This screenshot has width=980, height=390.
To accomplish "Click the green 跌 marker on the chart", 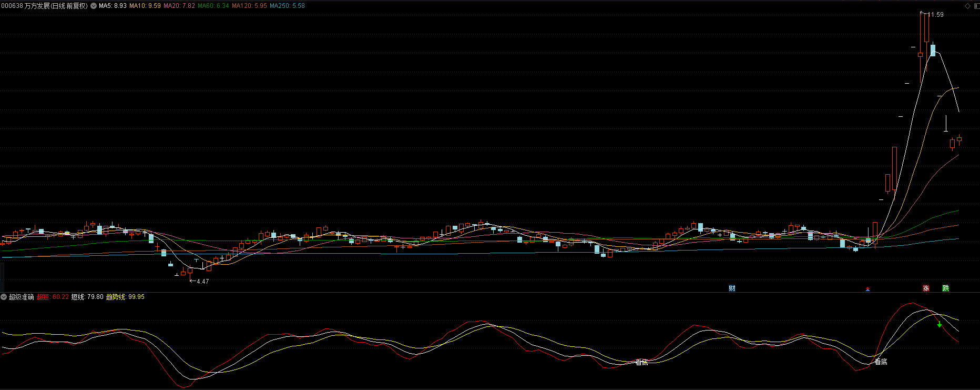I will [x=945, y=288].
